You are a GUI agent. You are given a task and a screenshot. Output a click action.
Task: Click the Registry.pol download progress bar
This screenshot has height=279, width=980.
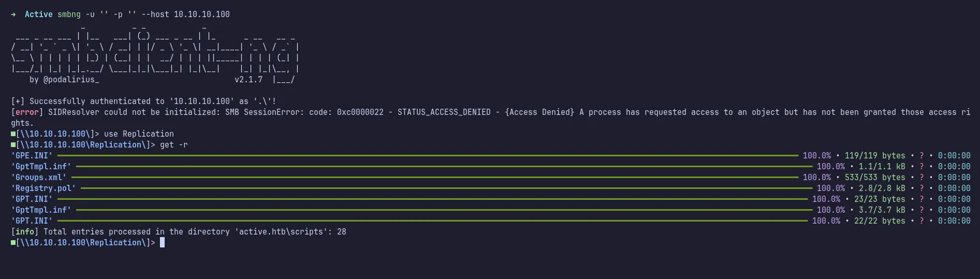[x=446, y=188]
